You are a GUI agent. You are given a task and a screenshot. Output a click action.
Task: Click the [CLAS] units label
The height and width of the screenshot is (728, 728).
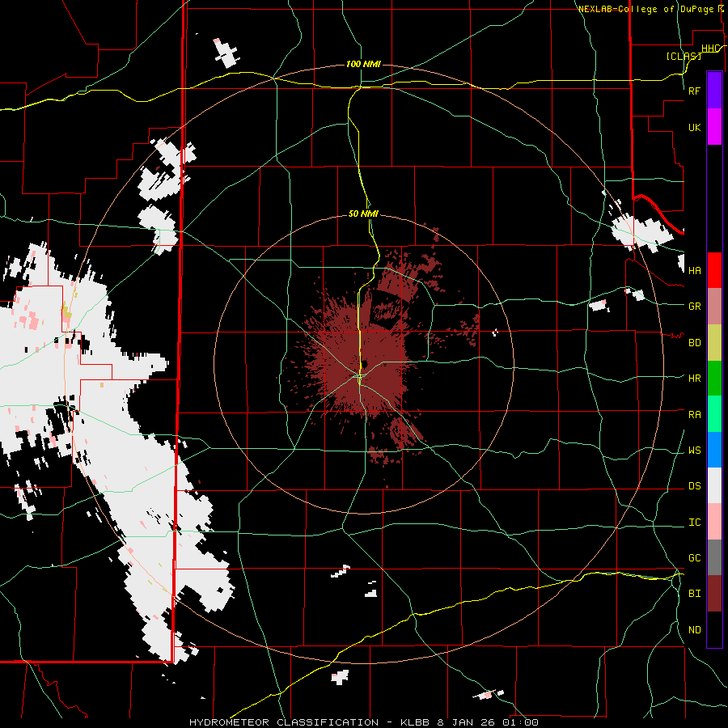pyautogui.click(x=684, y=56)
